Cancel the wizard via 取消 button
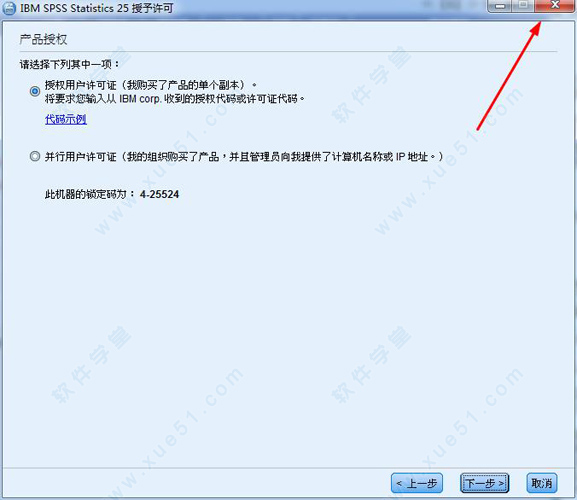 point(542,483)
